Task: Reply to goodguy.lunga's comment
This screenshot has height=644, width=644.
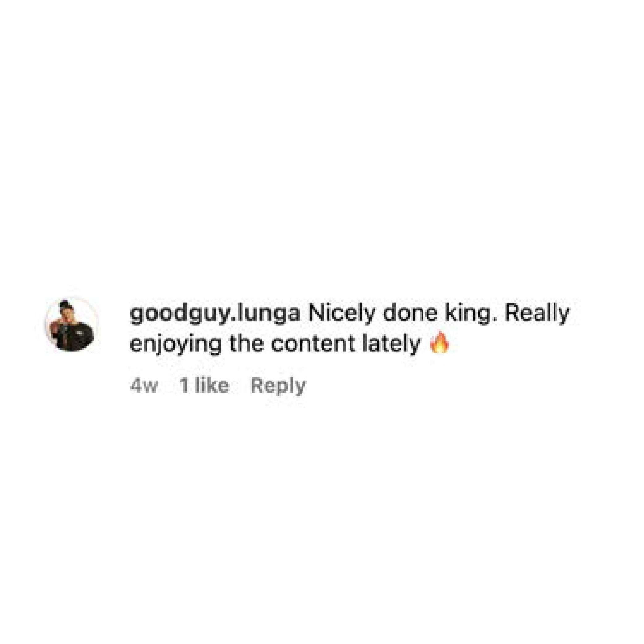Action: (x=278, y=386)
